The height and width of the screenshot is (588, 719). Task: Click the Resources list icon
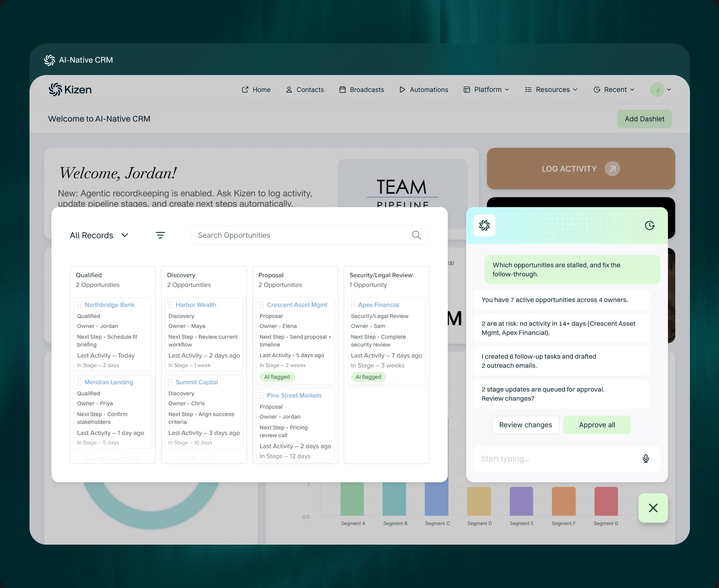tap(528, 89)
